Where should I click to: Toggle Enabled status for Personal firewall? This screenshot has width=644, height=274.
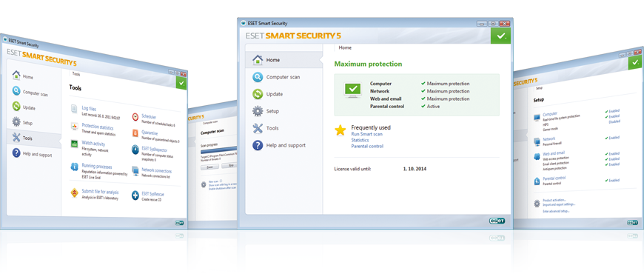pos(612,138)
